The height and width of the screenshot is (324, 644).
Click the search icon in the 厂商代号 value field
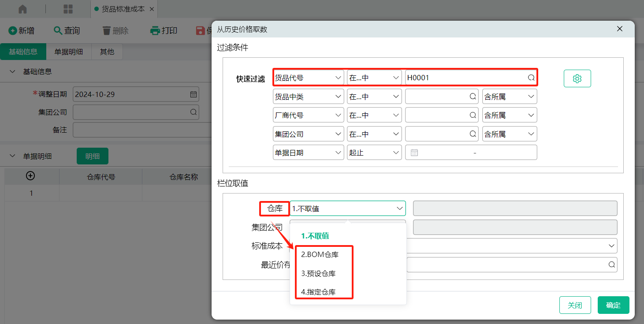pos(473,115)
